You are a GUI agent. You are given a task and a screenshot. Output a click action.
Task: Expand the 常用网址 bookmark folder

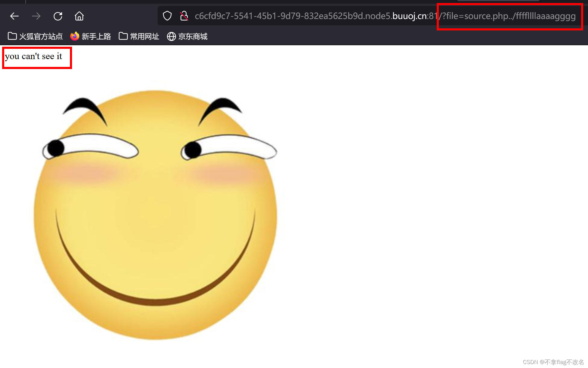pyautogui.click(x=139, y=36)
